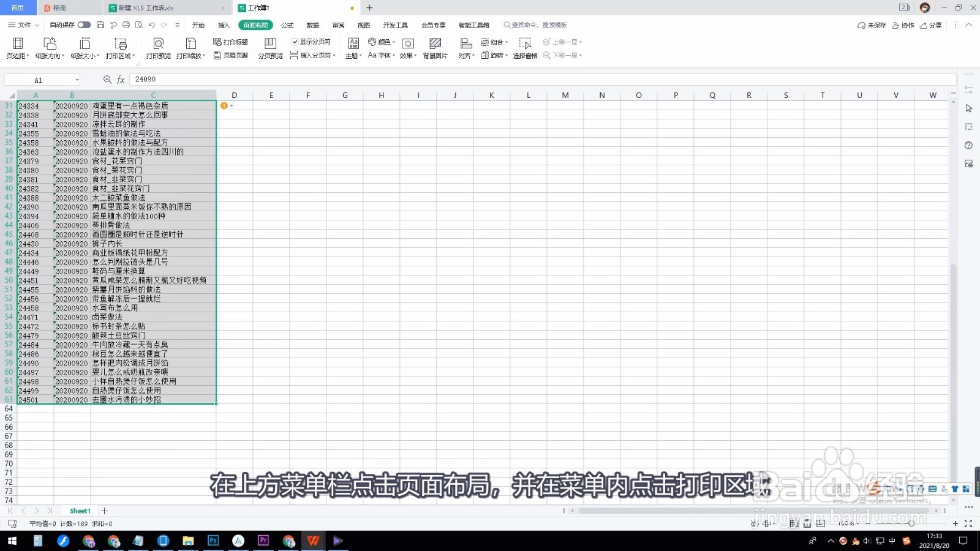Open the Windows Start menu
This screenshot has width=980, height=551.
[12, 541]
